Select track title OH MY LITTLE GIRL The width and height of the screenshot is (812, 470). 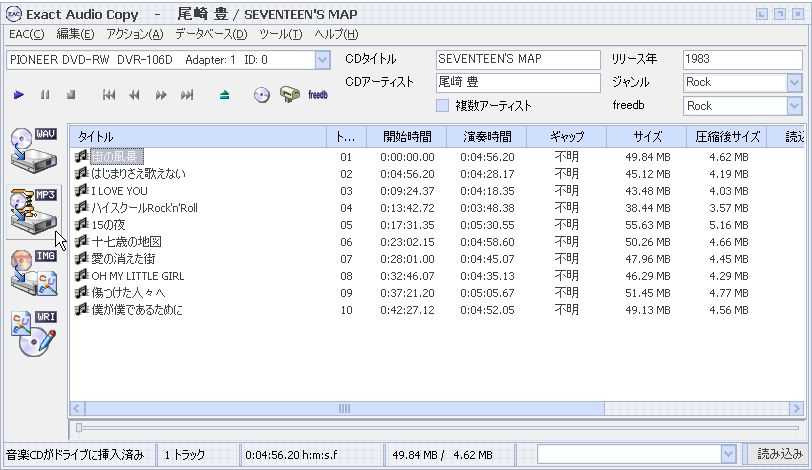[x=138, y=276]
